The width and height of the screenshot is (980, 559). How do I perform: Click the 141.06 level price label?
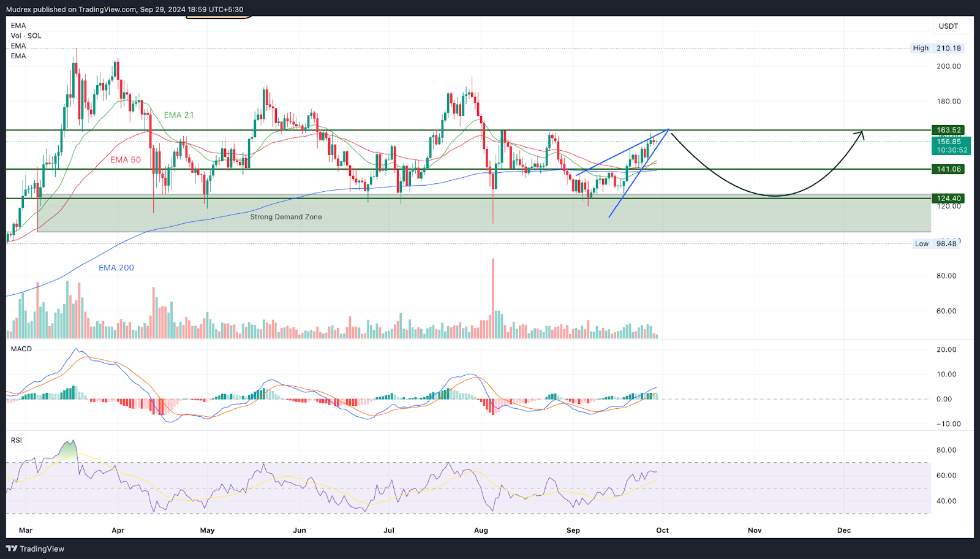948,169
